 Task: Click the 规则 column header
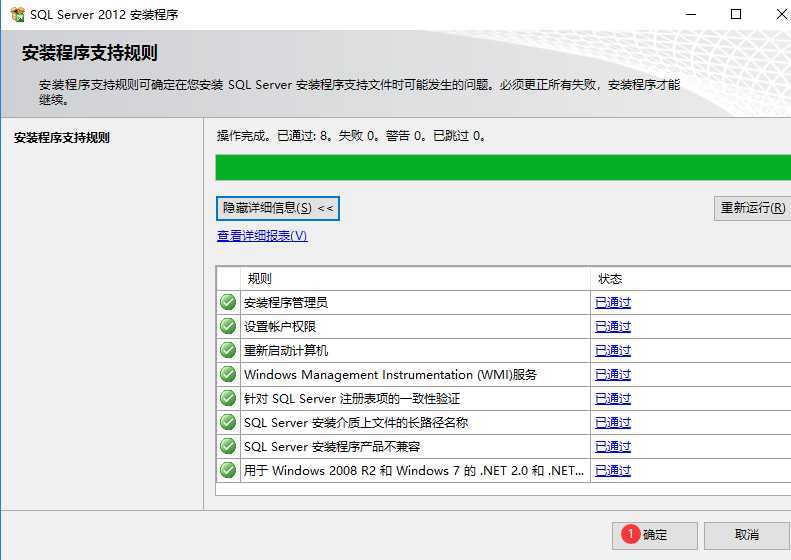(415, 278)
